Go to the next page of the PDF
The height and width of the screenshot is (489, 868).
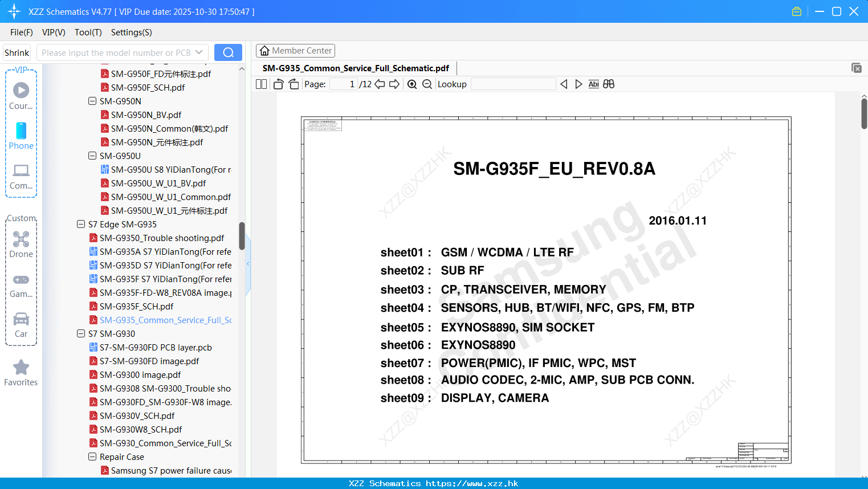394,84
